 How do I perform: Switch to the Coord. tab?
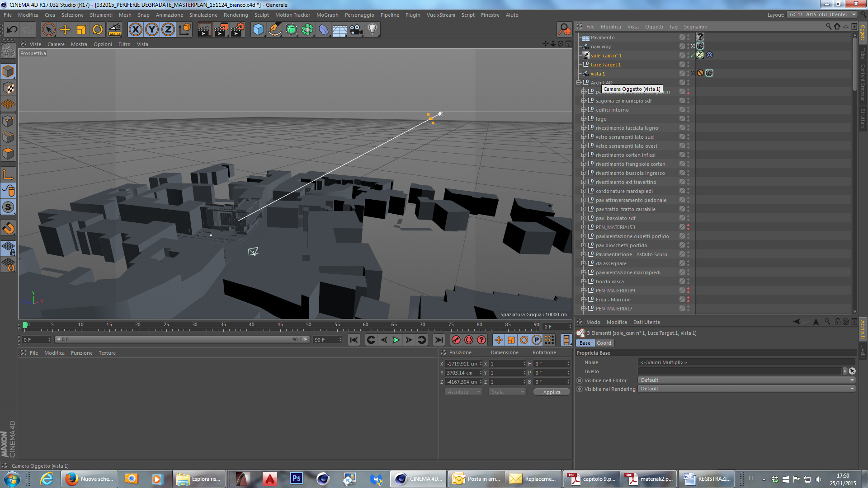click(604, 343)
